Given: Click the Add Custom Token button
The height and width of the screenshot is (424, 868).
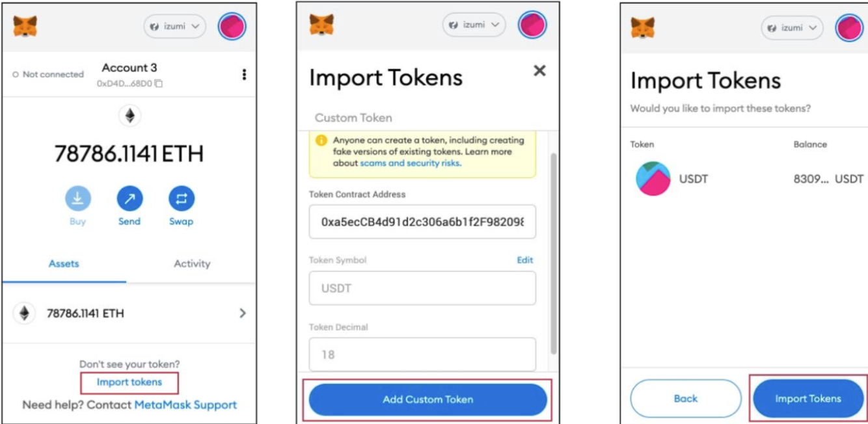Looking at the screenshot, I should tap(427, 399).
